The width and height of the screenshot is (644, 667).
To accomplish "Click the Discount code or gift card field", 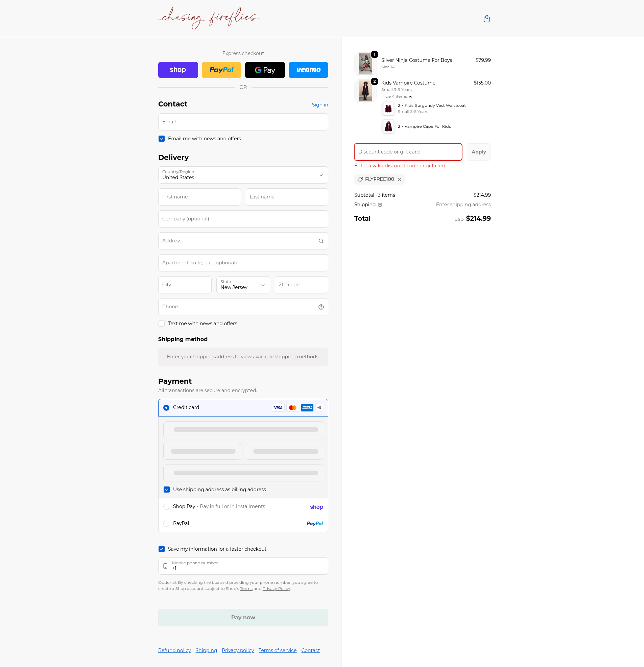I will 408,152.
